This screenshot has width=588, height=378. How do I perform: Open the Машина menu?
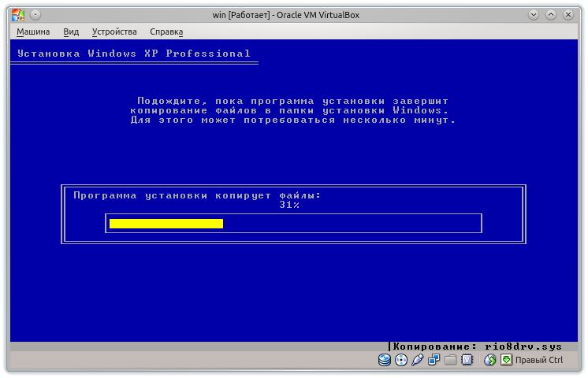[33, 31]
